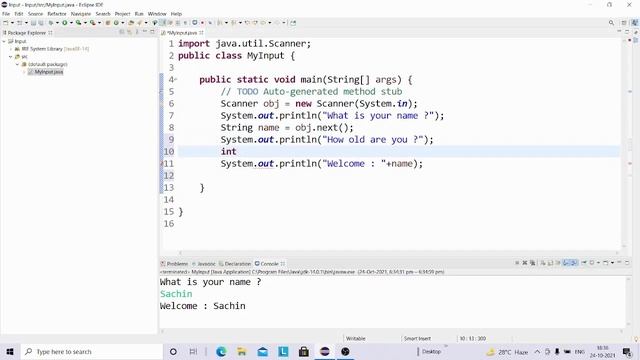Maximize the Console view

pyautogui.click(x=627, y=262)
